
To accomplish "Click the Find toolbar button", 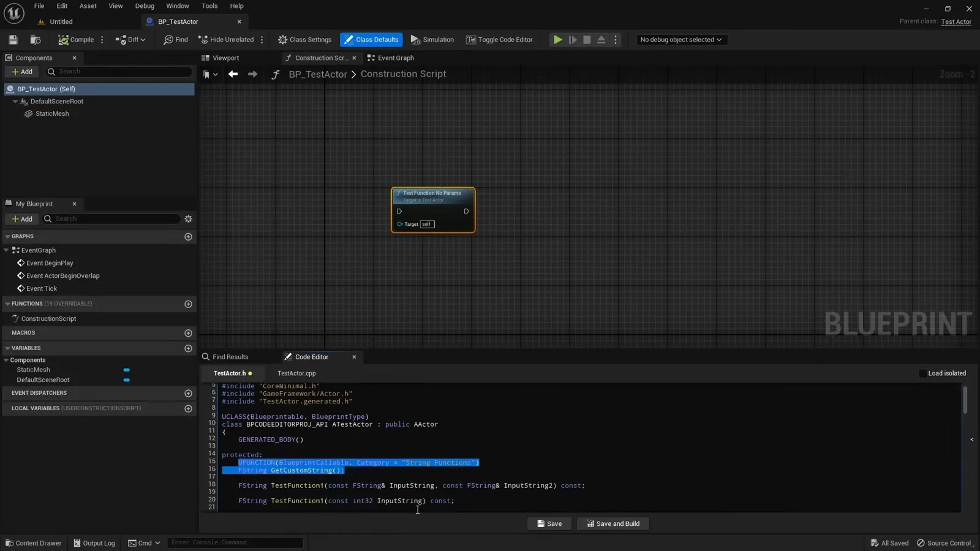I will pyautogui.click(x=176, y=40).
